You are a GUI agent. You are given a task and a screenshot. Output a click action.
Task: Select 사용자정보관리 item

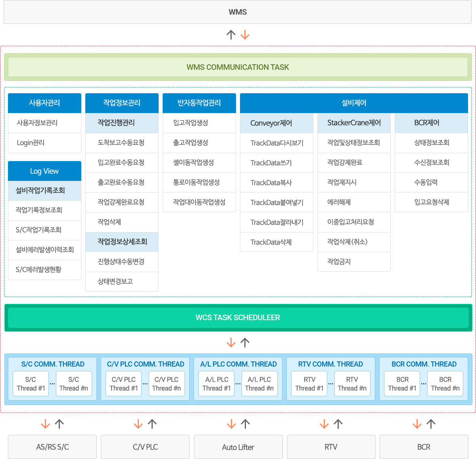(x=44, y=123)
